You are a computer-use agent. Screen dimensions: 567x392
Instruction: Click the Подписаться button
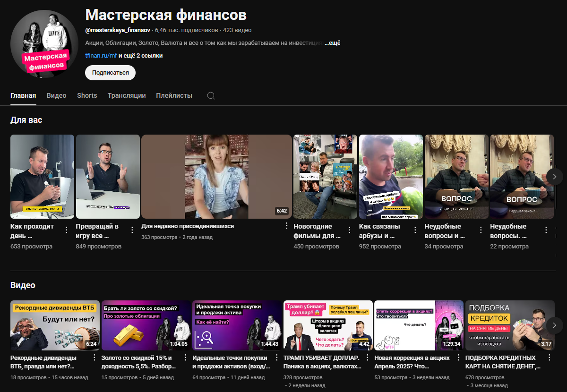tap(110, 73)
